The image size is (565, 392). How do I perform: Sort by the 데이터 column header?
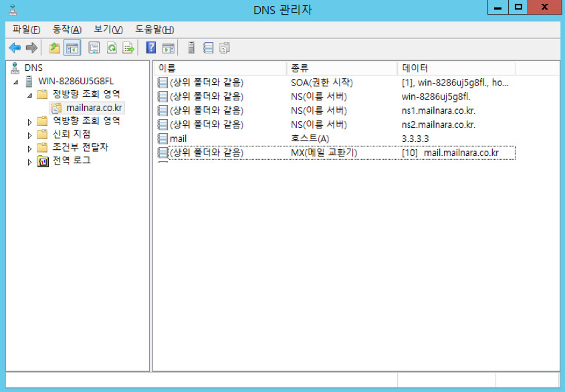pyautogui.click(x=456, y=68)
